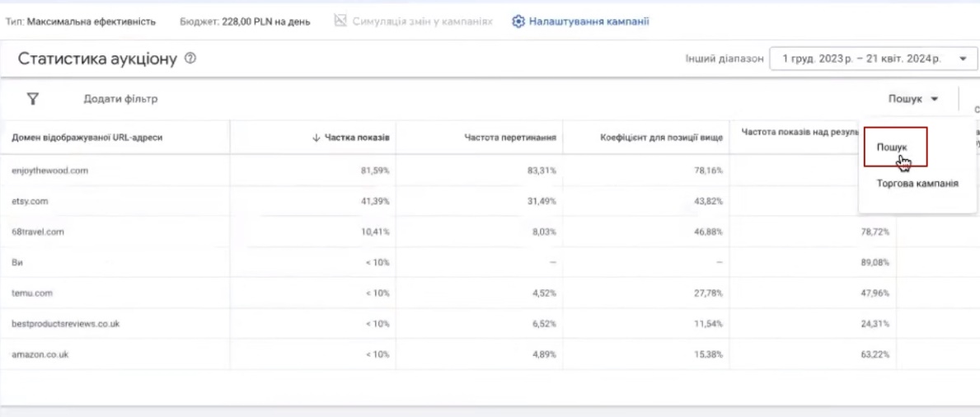The width and height of the screenshot is (980, 417).
Task: Open the campaign settings gear icon
Action: point(518,21)
